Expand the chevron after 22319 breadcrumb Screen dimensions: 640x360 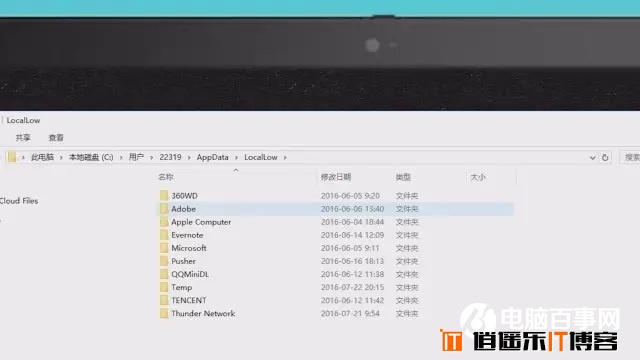[x=189, y=158]
